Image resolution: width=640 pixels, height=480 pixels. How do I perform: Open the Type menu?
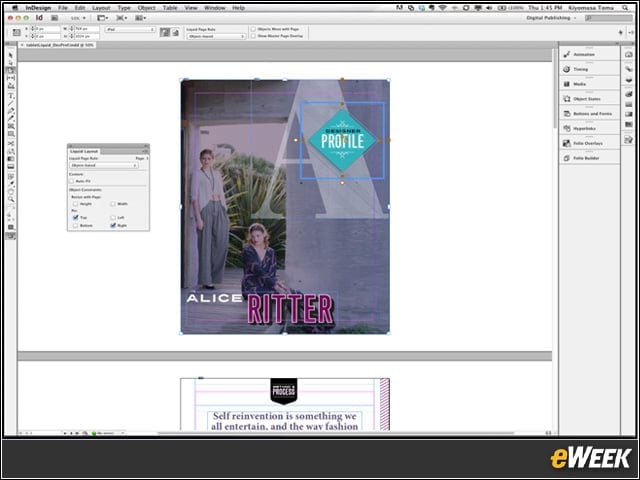124,8
